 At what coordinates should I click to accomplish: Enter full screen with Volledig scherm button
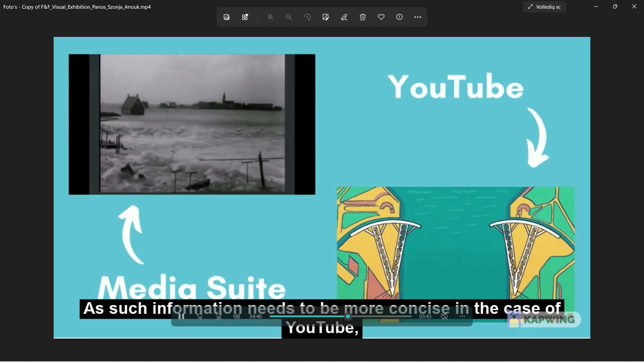point(544,7)
